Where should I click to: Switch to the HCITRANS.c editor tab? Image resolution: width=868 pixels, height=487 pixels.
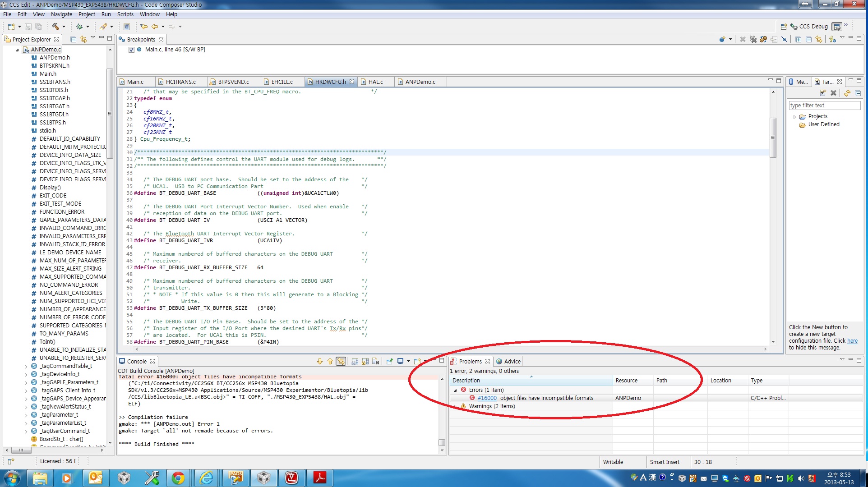coord(180,82)
